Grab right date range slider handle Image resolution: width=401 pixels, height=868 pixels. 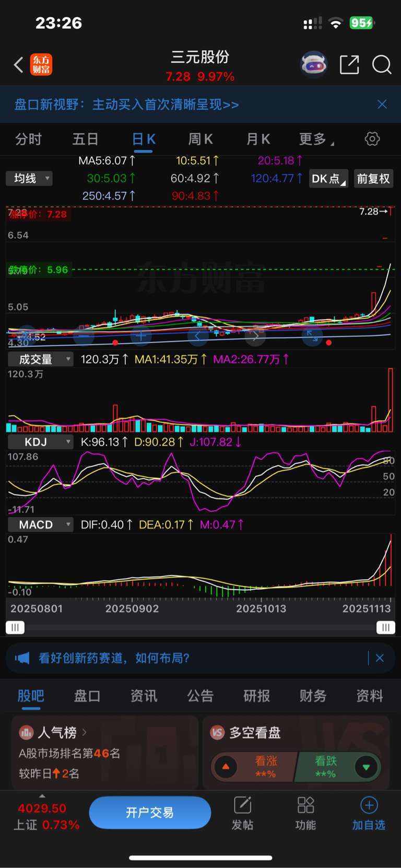pyautogui.click(x=386, y=627)
